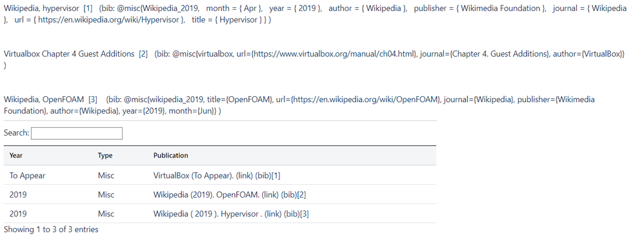Viewport: 644px width, 239px height.
Task: Click 'Wikipedia (2019). OpenFOAM.' publication text
Action: [206, 194]
